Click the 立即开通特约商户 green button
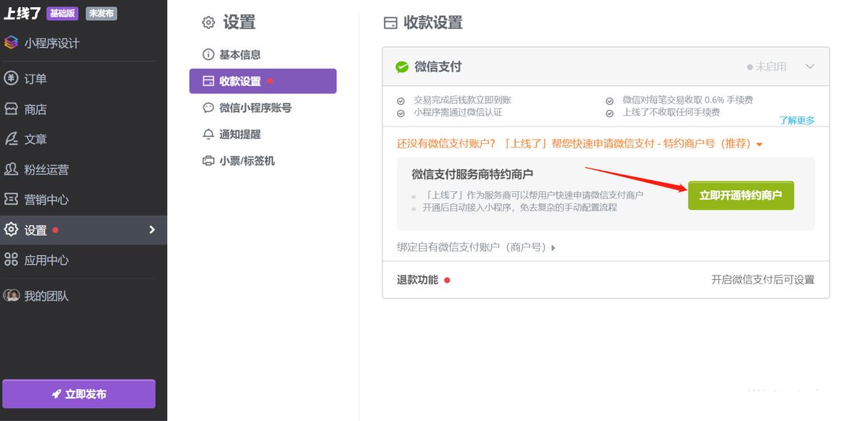Viewport: 868px width, 421px height. pyautogui.click(x=740, y=195)
